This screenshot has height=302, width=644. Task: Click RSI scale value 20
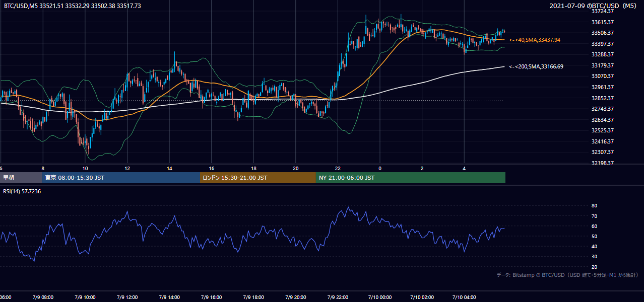(x=594, y=267)
